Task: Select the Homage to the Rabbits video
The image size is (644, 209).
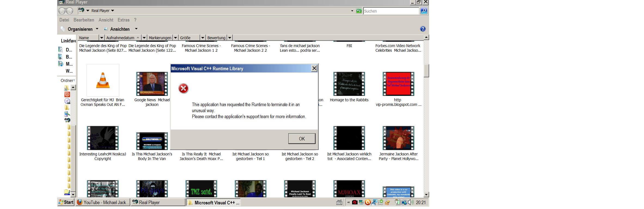Action: coord(349,84)
